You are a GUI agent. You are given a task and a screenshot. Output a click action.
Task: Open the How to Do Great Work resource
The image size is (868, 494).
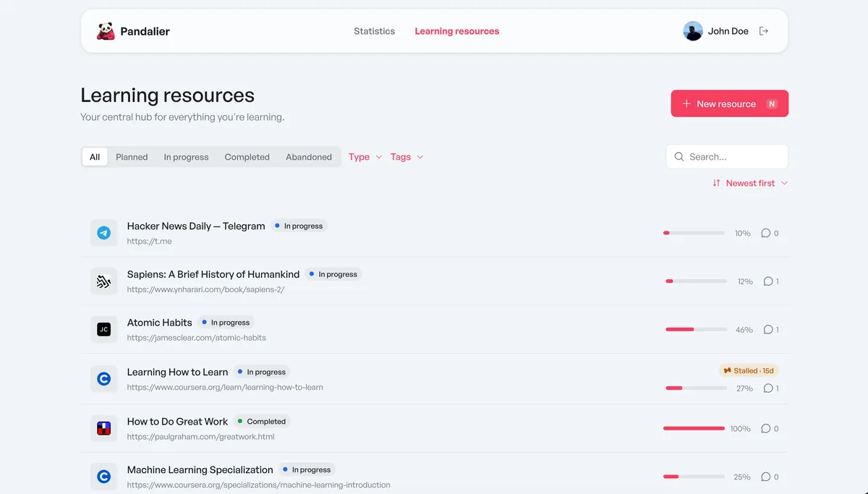click(178, 422)
